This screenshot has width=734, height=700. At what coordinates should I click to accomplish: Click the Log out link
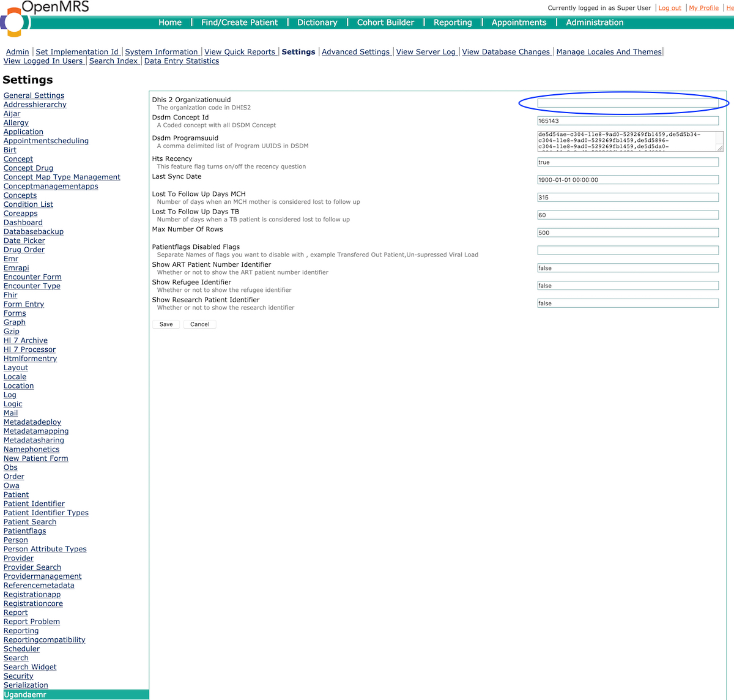point(670,8)
